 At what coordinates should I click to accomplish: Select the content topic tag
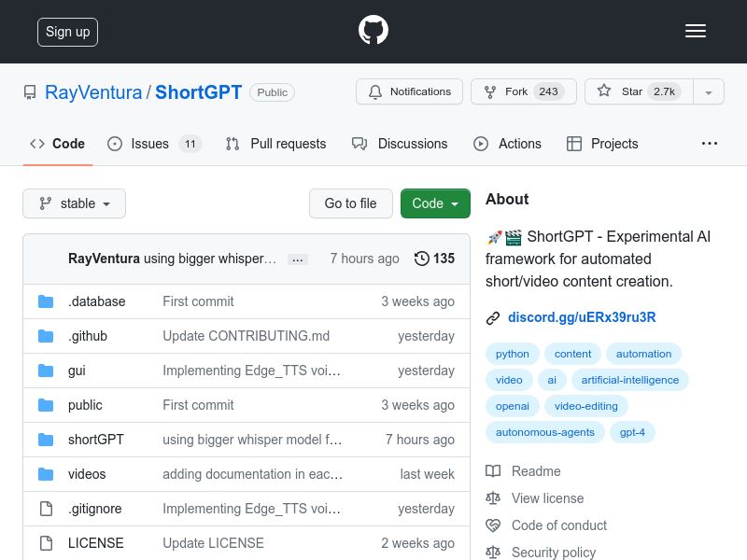572,354
